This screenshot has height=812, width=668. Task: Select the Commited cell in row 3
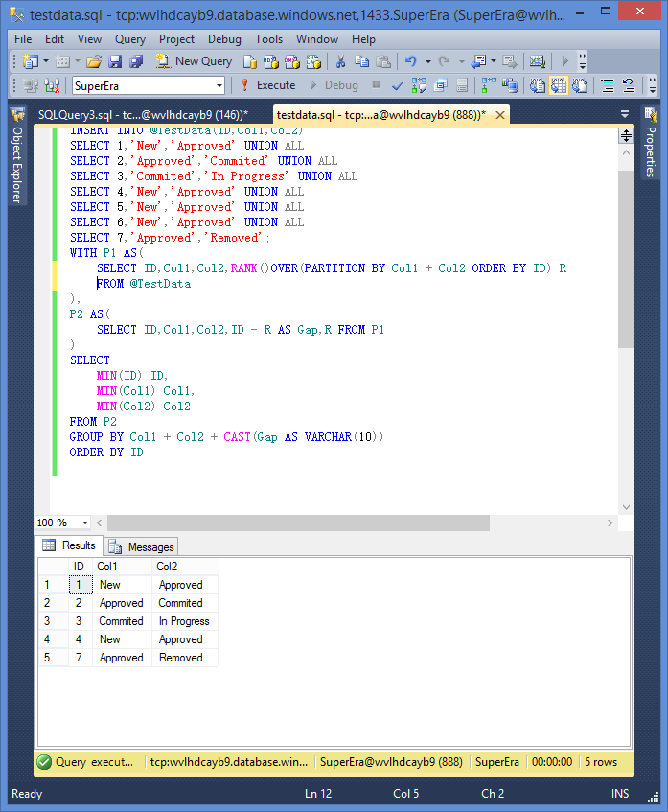point(121,621)
